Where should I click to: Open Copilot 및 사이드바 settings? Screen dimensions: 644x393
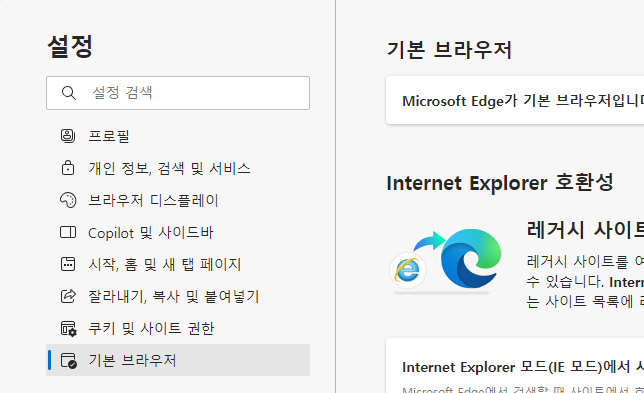click(x=178, y=232)
